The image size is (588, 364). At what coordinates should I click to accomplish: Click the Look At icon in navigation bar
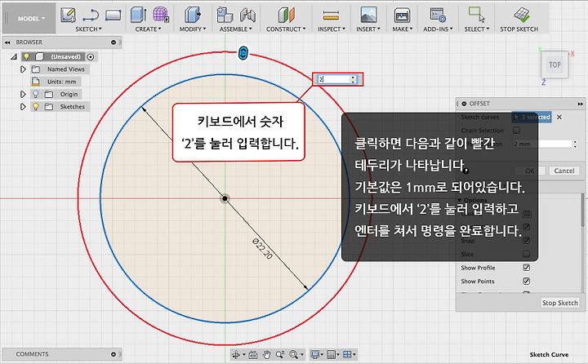click(x=252, y=354)
